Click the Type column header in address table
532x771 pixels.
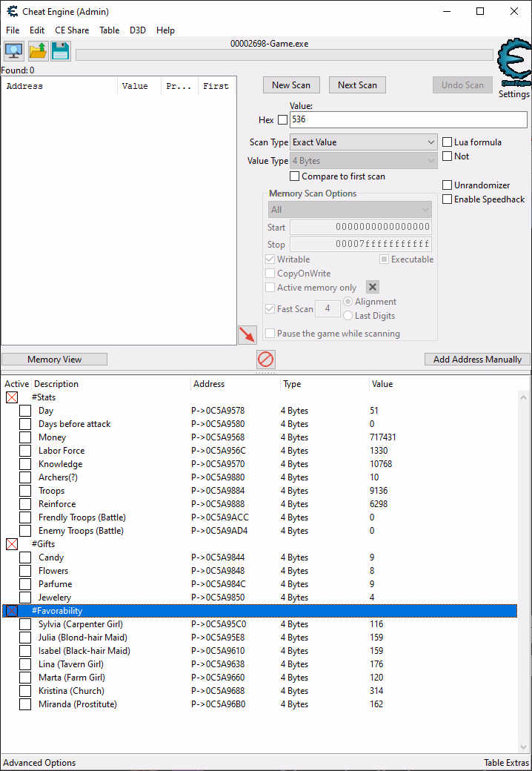pyautogui.click(x=325, y=384)
